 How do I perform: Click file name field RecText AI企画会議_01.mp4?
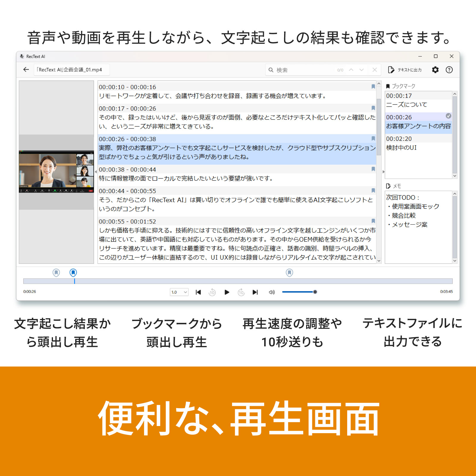click(x=72, y=70)
